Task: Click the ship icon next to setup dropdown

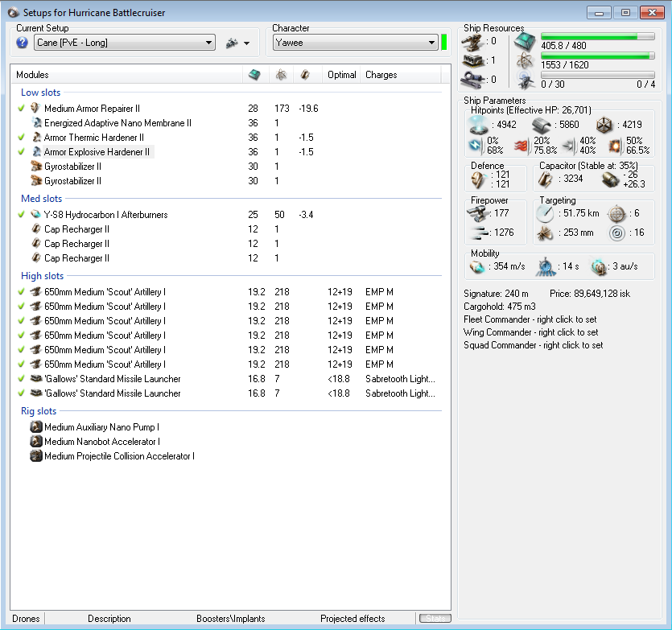Action: point(232,43)
